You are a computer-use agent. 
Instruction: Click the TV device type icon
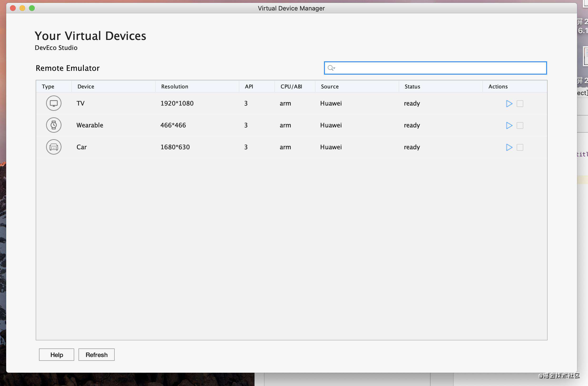pos(54,103)
